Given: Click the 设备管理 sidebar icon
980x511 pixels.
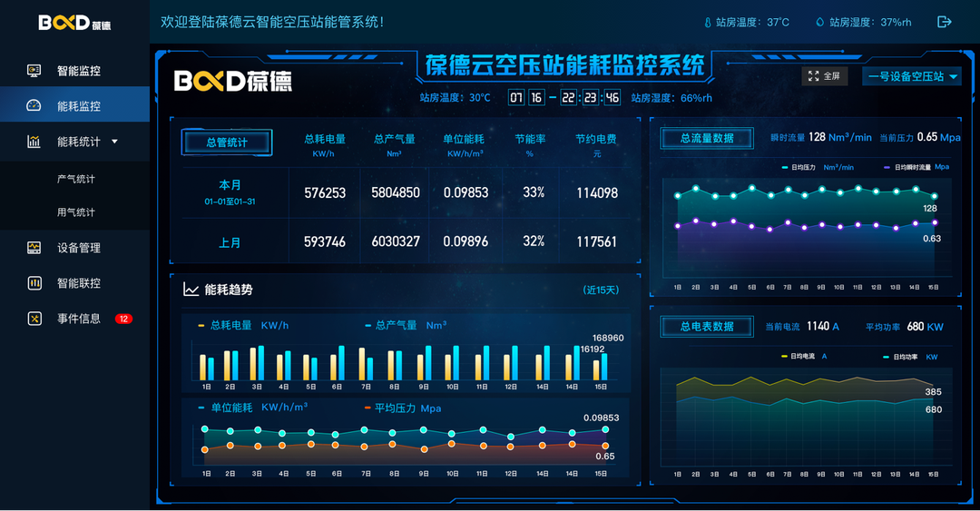Looking at the screenshot, I should pyautogui.click(x=34, y=248).
